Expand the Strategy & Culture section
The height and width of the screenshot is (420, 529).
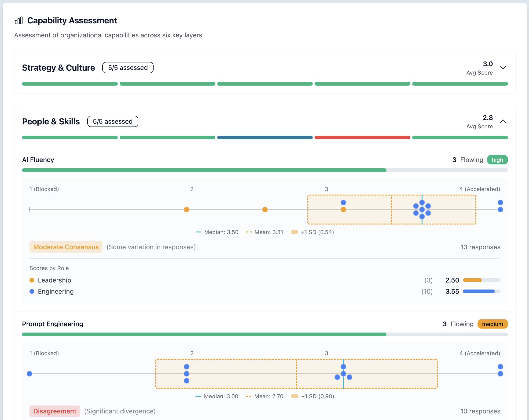click(x=503, y=68)
